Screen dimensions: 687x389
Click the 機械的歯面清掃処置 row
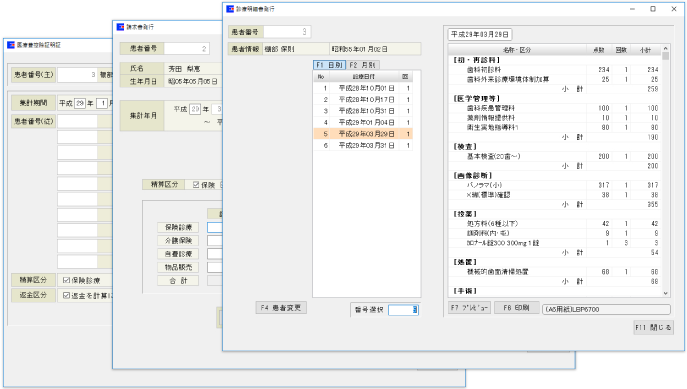[x=555, y=272]
